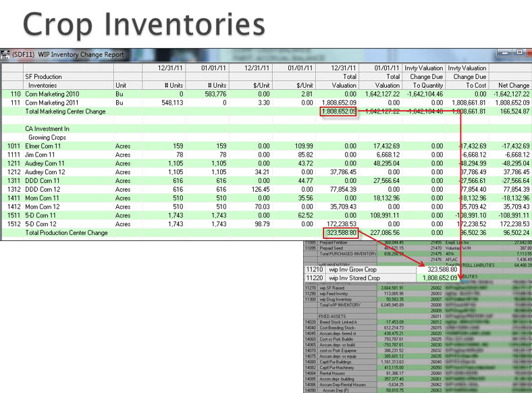Click the wip Inv Grow Crop account

[x=354, y=269]
